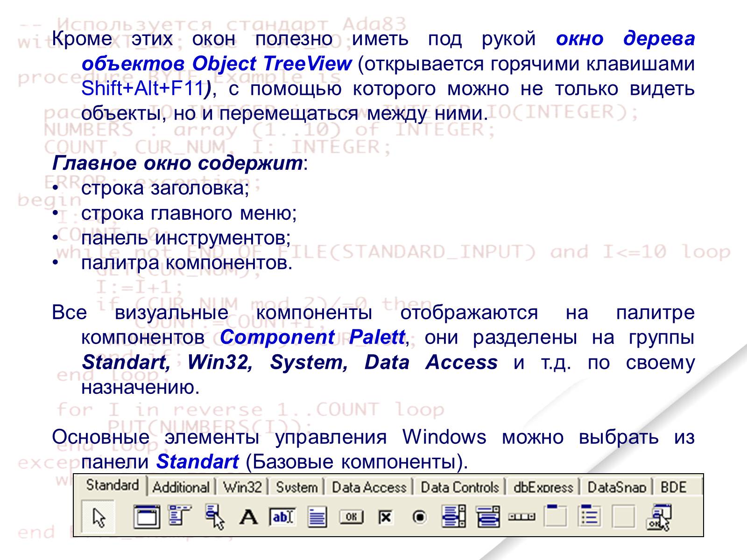Image resolution: width=747 pixels, height=560 pixels.
Task: Choose the MainMenu component icon
Action: click(180, 515)
